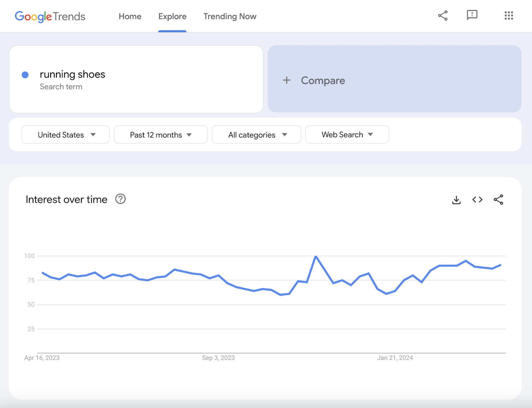Viewport: 532px width, 408px height.
Task: Click the Compare button to add term
Action: [x=323, y=81]
